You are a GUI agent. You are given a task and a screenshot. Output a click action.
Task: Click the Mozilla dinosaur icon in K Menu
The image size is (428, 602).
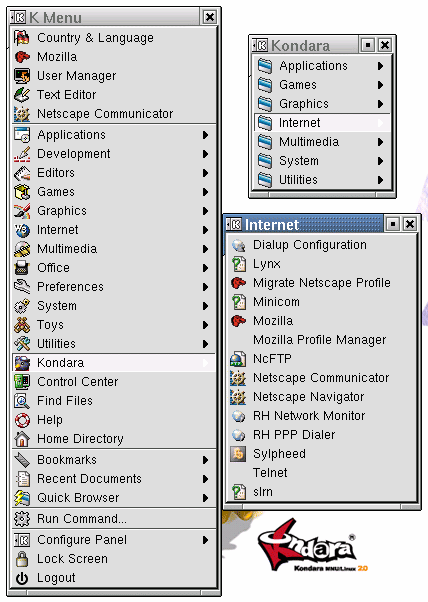(22, 57)
